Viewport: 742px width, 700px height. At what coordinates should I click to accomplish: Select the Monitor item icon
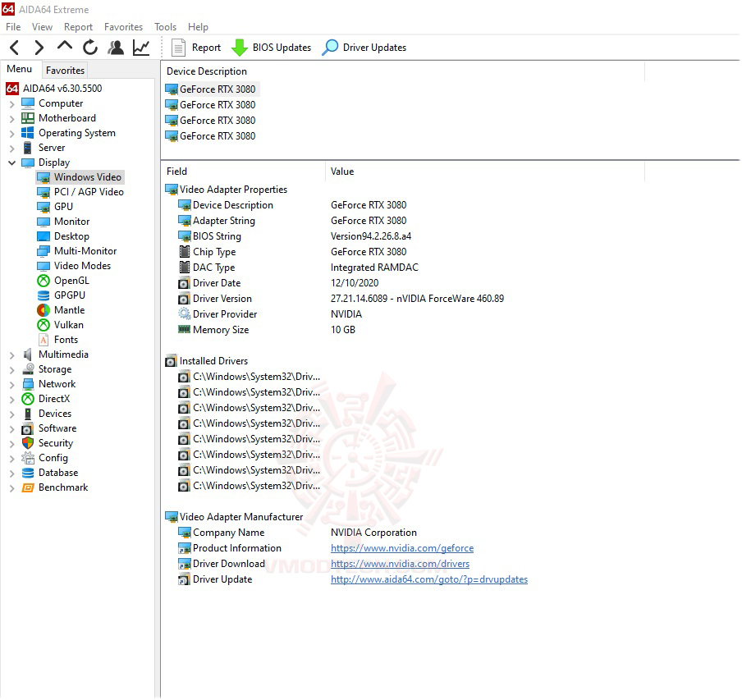(44, 222)
